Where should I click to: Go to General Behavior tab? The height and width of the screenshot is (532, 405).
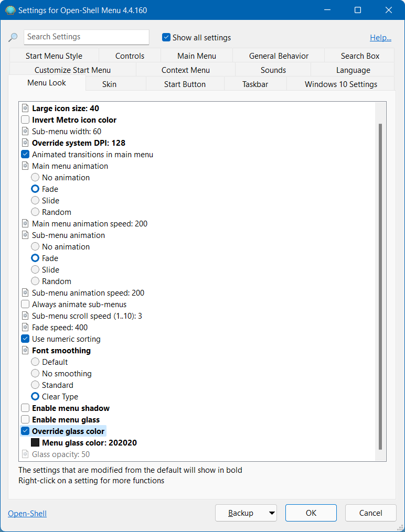click(x=279, y=56)
